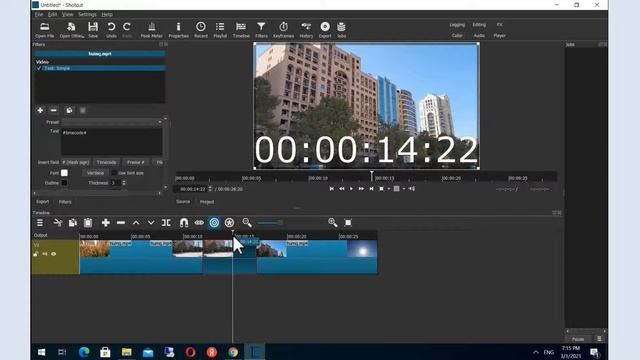Hide the V1 track with eye icon
This screenshot has width=640, height=360.
click(53, 254)
